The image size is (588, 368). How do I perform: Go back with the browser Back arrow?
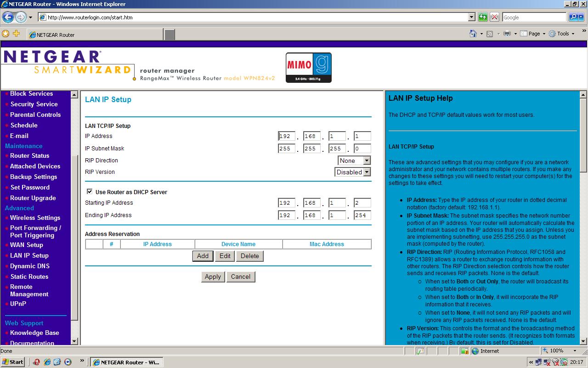click(x=8, y=17)
